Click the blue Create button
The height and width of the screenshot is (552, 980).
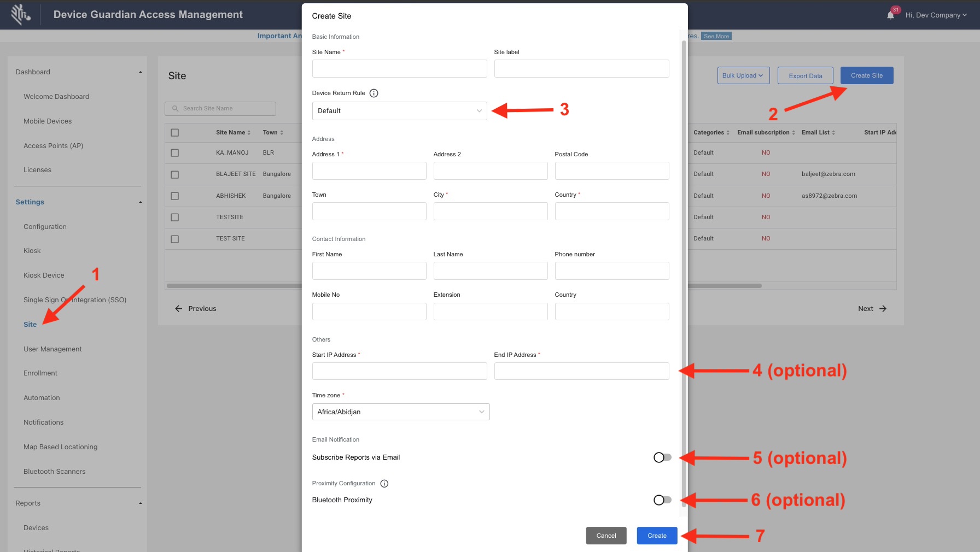[x=657, y=536]
